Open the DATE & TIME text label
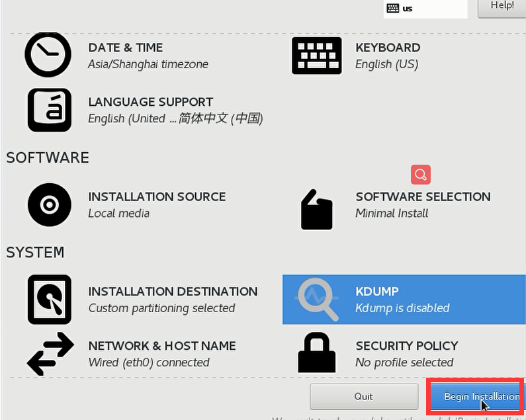The width and height of the screenshot is (526, 420). pyautogui.click(x=125, y=48)
